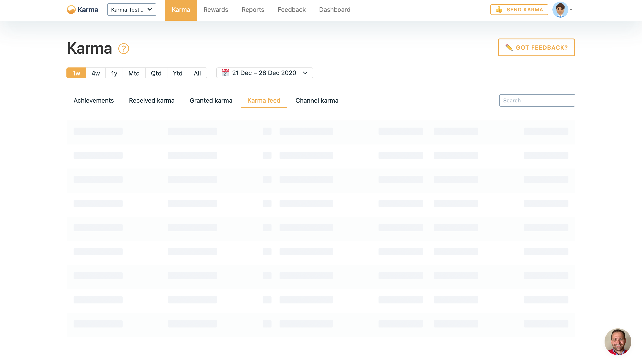Select the 4w time range

click(96, 73)
